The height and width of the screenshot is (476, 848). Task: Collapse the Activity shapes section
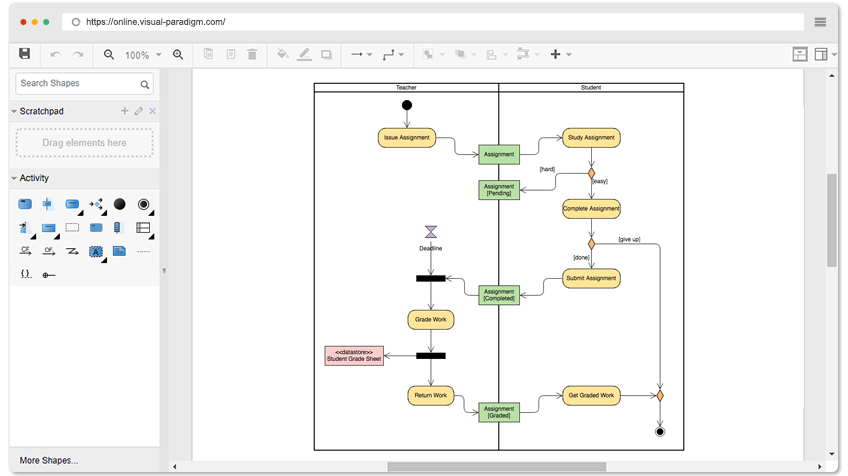point(14,178)
